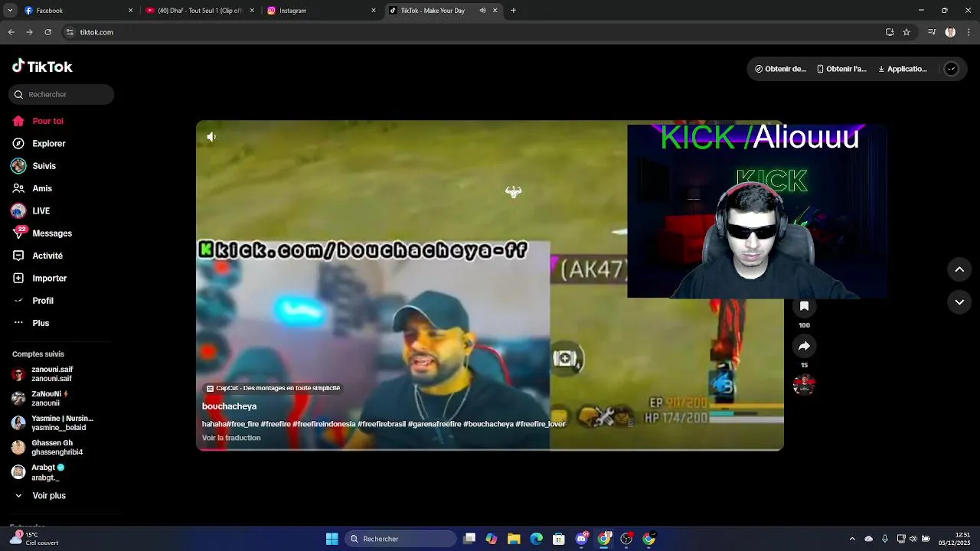Screen dimensions: 980x551
Task: Mute the TikTok tab audio icon
Action: 482,11
